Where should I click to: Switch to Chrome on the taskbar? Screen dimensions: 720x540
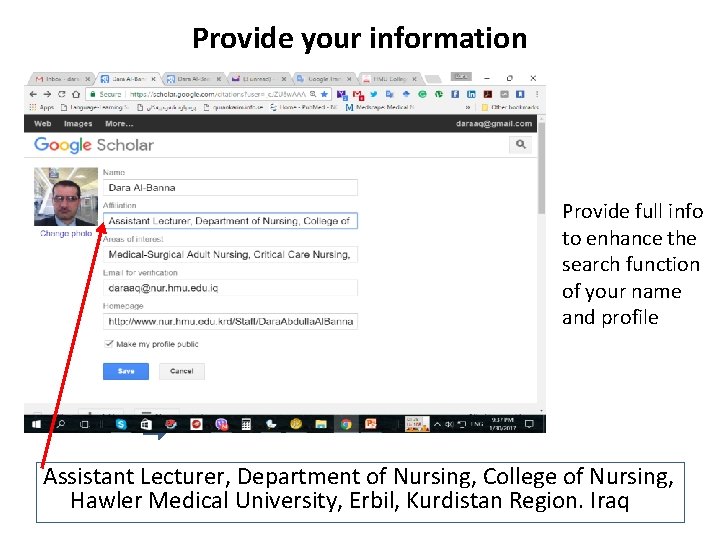point(346,424)
